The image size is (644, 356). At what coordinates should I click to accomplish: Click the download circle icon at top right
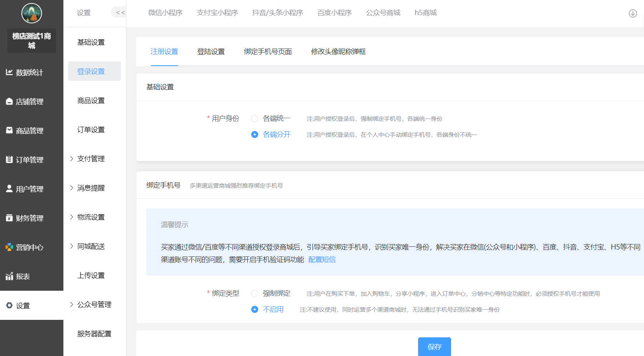point(633,14)
